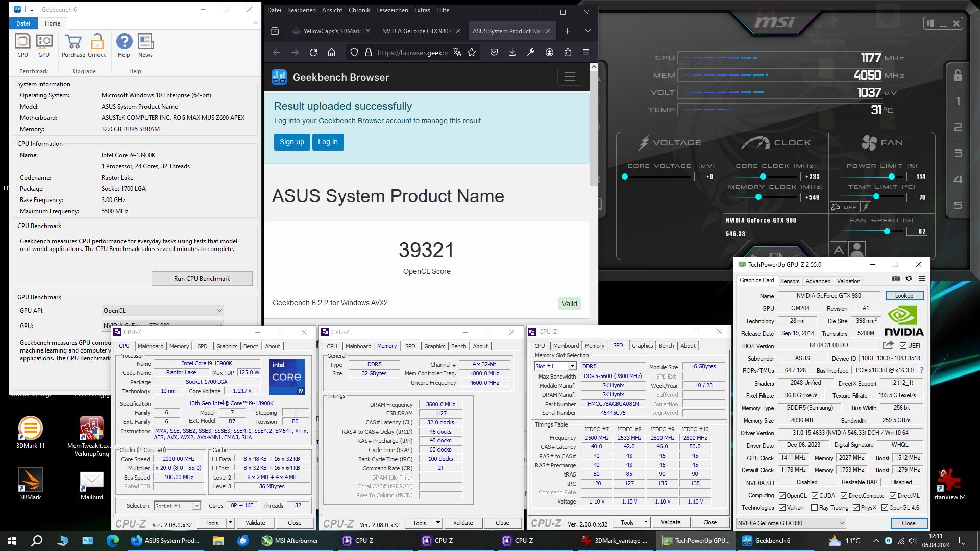
Task: Open CPU-Z processor Socket #1 selection dropdown
Action: tap(177, 506)
